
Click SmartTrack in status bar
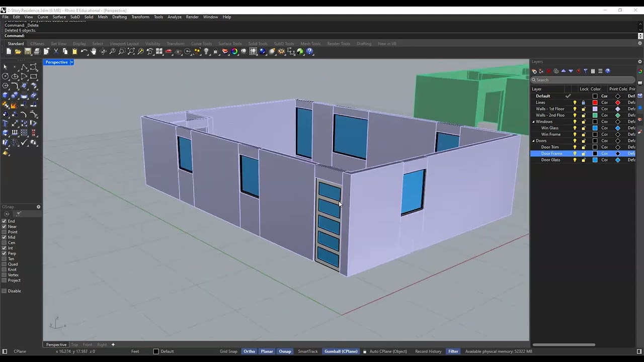tap(308, 351)
